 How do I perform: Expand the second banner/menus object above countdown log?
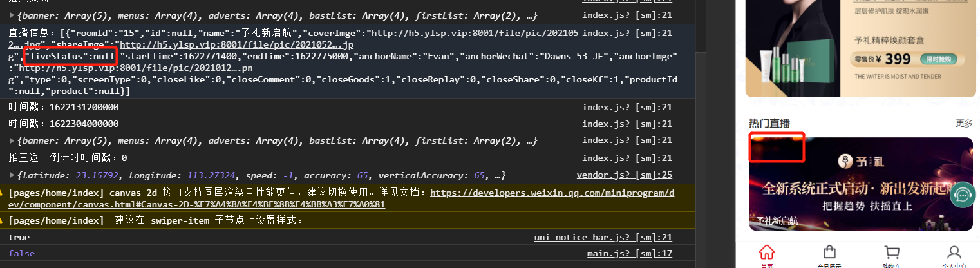coord(13,140)
